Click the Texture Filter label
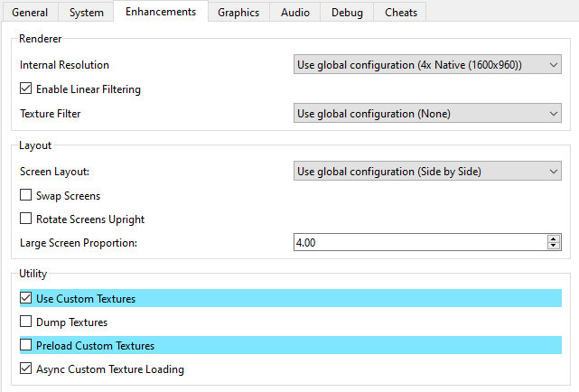Image resolution: width=579 pixels, height=392 pixels. 51,114
